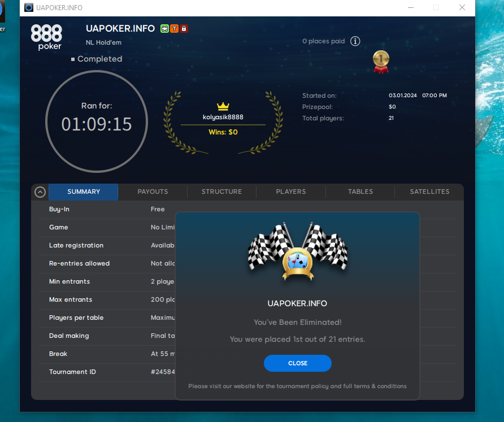
Task: Select the Late registration row label
Action: [76, 246]
